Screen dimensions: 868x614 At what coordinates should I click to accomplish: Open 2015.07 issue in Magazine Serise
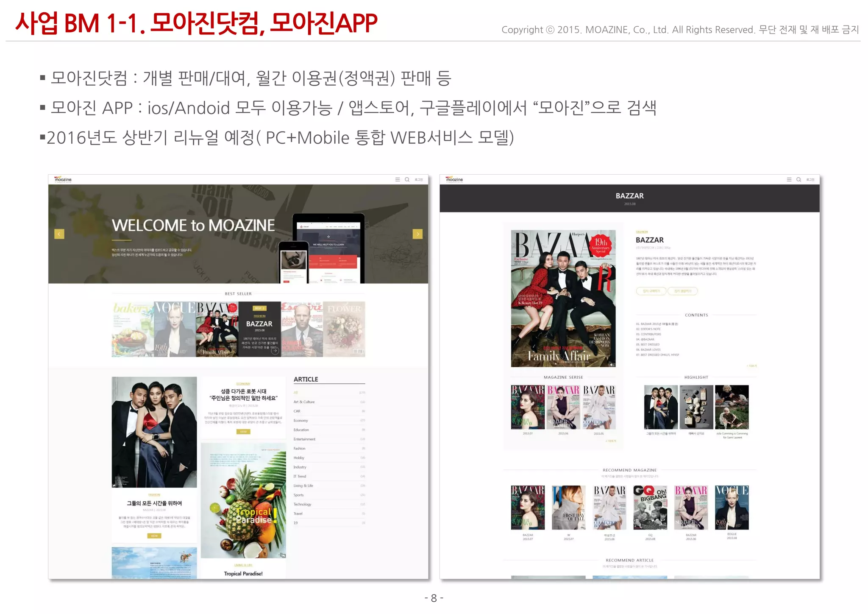pos(528,407)
